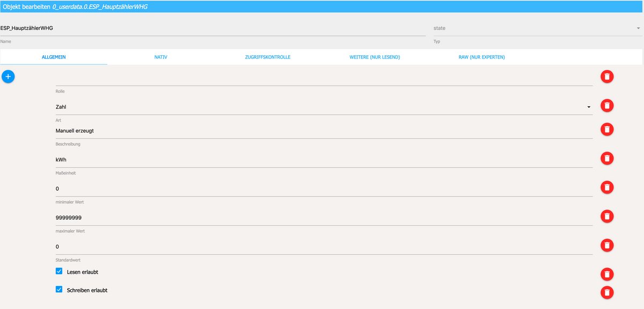The image size is (644, 309).
Task: Click the Lesen erlaubt label text
Action: coord(83,272)
